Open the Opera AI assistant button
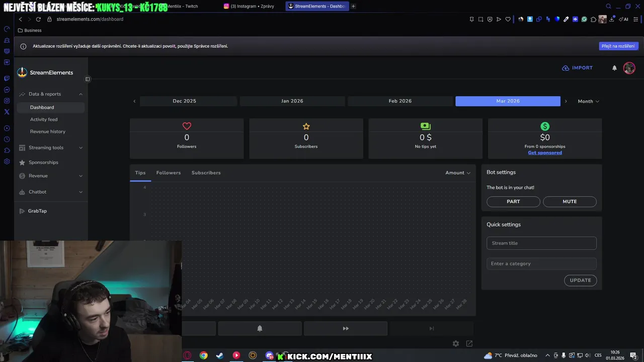Image resolution: width=644 pixels, height=362 pixels. click(624, 19)
